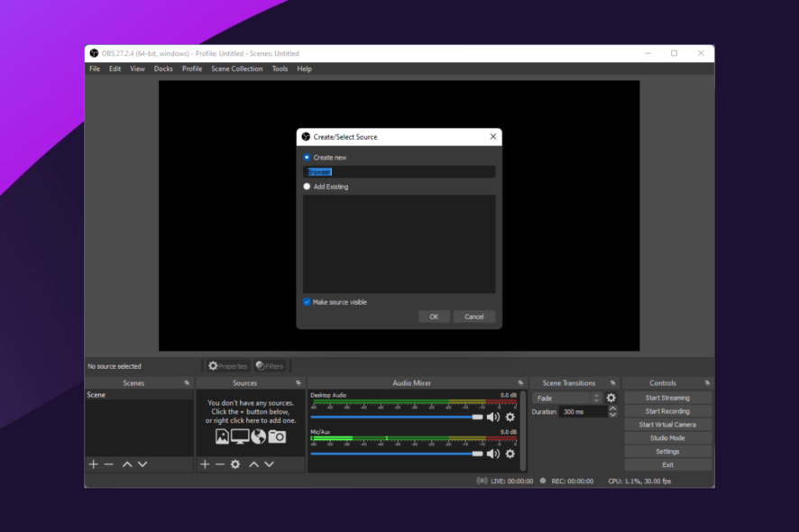Click the Mic/Aux speaker icon to mute
Image resolution: width=799 pixels, height=532 pixels.
[494, 454]
